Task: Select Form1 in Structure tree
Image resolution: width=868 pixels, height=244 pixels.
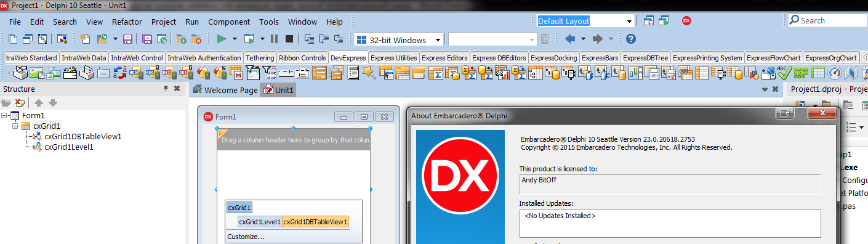Action: pyautogui.click(x=33, y=115)
